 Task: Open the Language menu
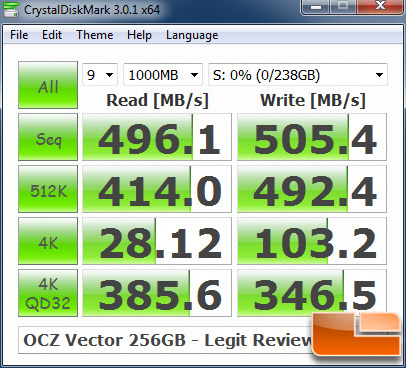point(192,35)
